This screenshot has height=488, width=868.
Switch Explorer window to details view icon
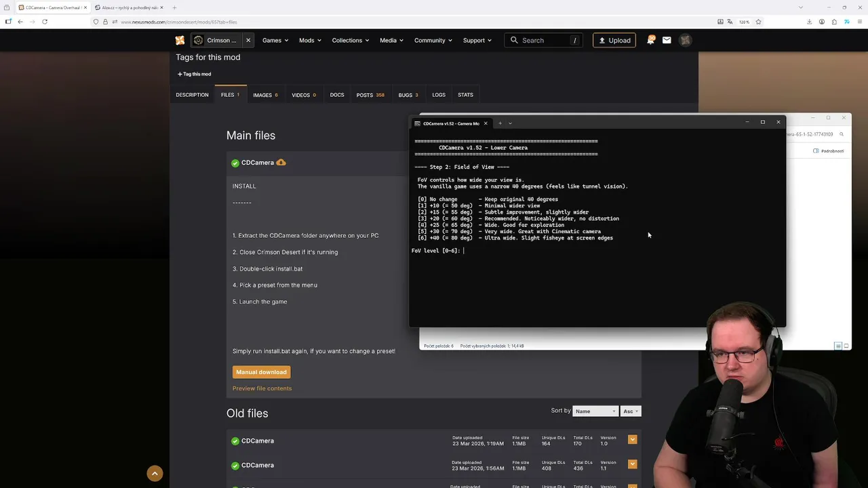click(838, 346)
